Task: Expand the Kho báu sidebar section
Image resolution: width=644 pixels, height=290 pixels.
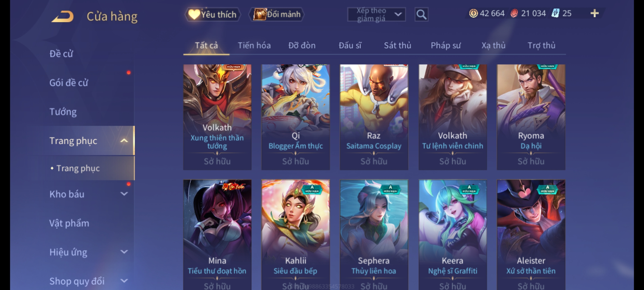Action: coord(124,194)
